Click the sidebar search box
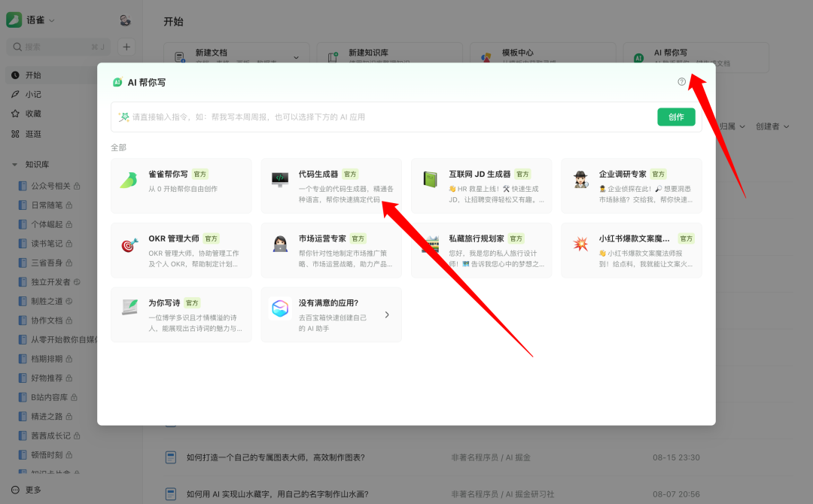Viewport: 813px width, 504px height. (x=59, y=47)
